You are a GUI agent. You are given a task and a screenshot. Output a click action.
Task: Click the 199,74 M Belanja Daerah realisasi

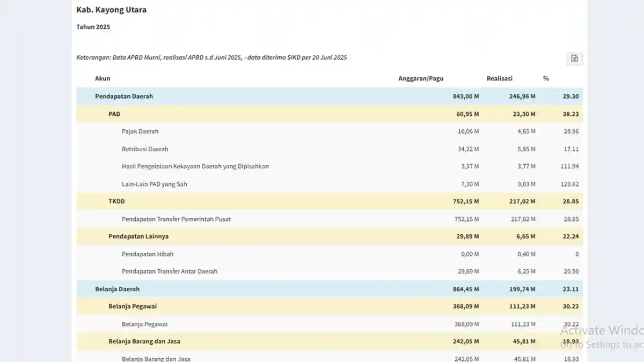tap(522, 289)
